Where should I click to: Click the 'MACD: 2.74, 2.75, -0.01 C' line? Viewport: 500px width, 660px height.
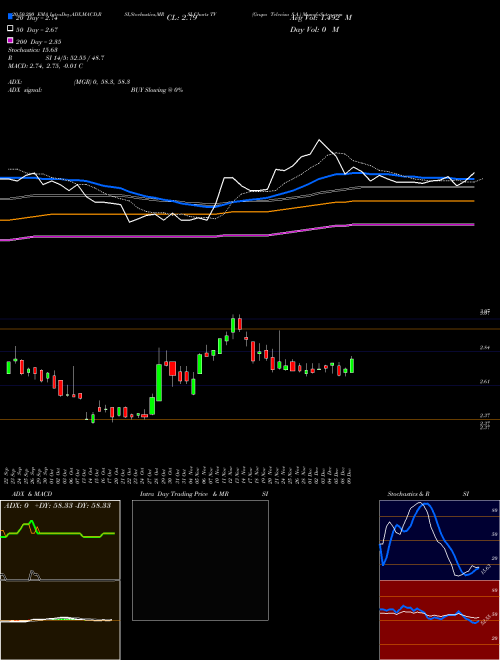point(45,66)
